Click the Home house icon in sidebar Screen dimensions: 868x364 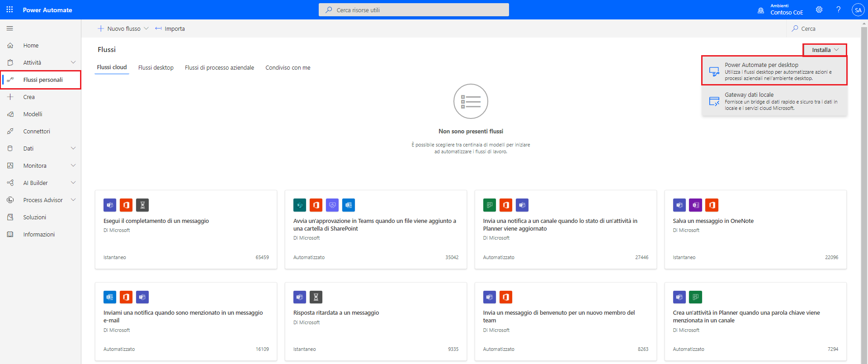[10, 45]
